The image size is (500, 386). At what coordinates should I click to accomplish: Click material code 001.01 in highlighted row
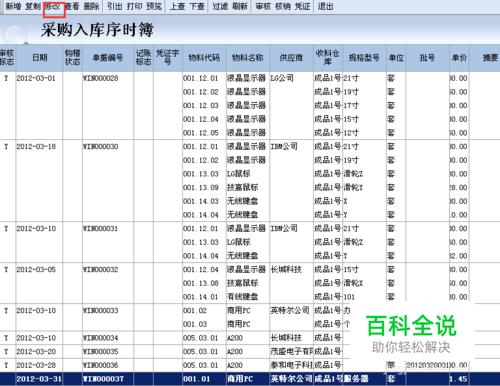coord(197,379)
